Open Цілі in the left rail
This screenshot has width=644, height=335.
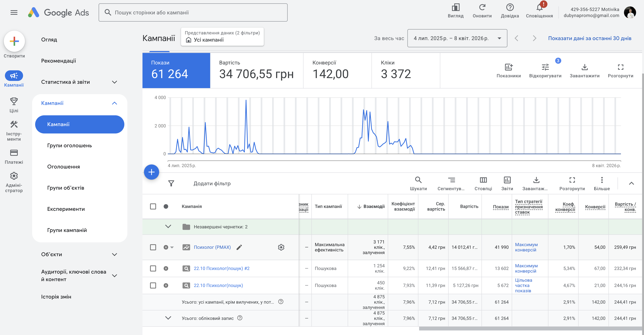click(x=14, y=105)
